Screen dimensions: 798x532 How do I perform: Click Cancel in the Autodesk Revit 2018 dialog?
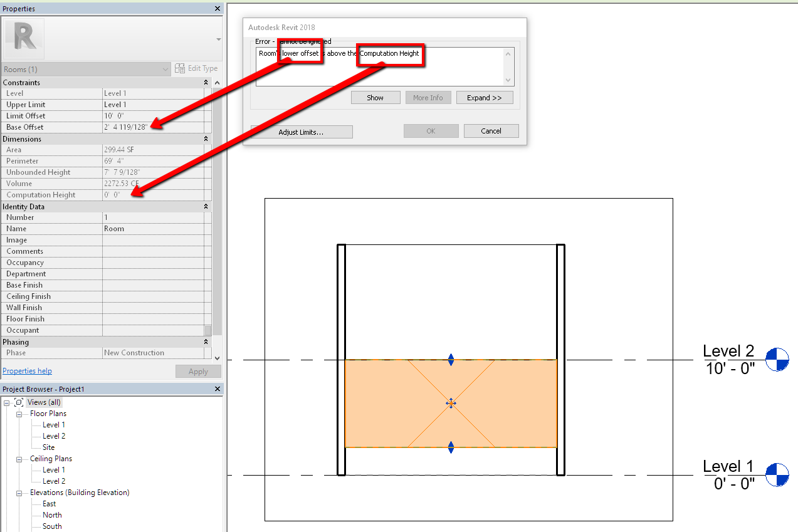(x=491, y=131)
